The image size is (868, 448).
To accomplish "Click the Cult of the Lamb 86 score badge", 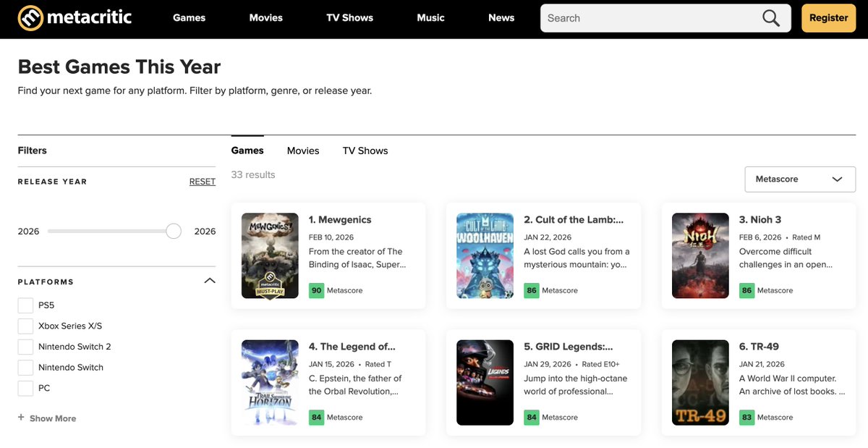I will (532, 290).
